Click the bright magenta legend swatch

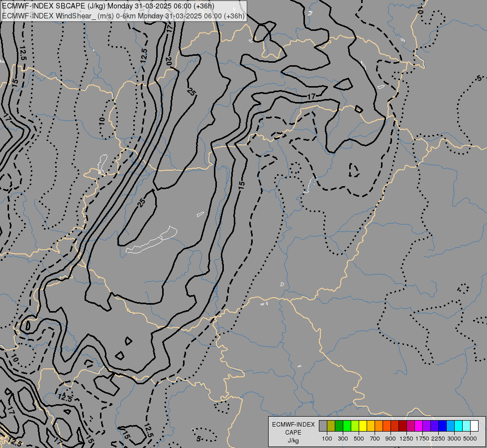point(418,426)
